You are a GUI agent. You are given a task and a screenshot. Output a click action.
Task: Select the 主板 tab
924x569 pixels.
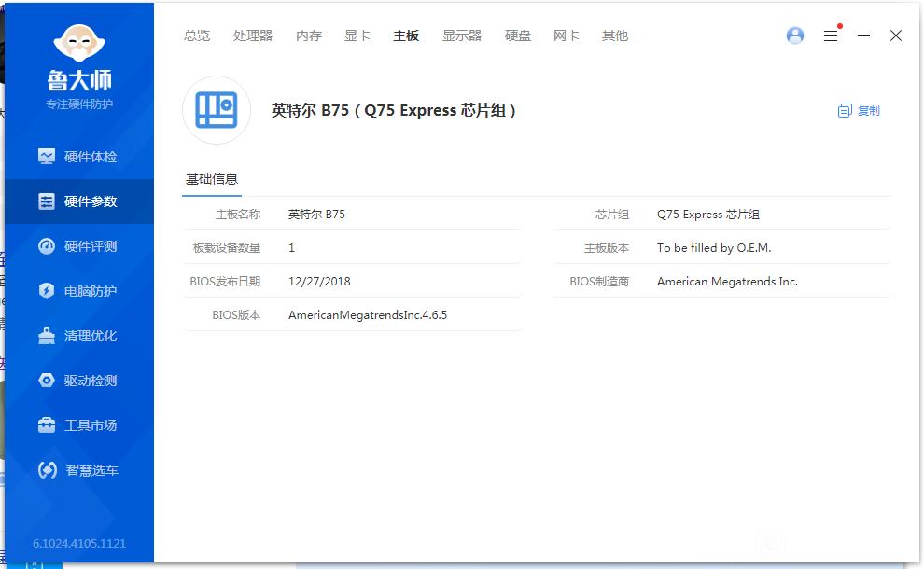[406, 36]
